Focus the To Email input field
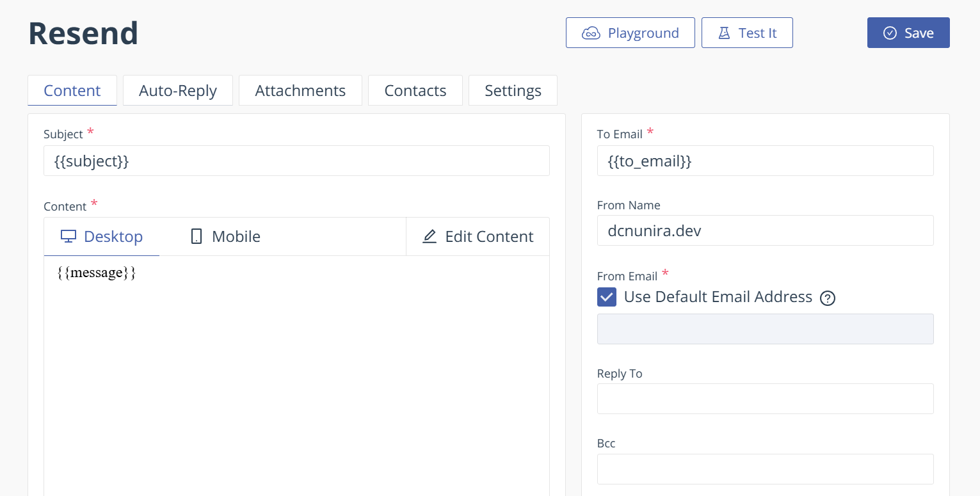This screenshot has width=980, height=496. tap(765, 161)
